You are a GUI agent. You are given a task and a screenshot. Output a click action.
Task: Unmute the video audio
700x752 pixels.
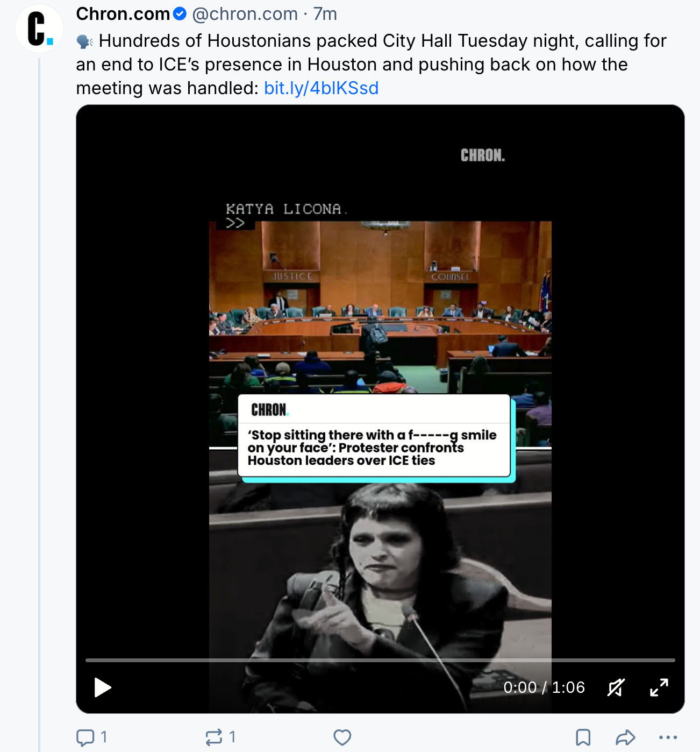point(616,687)
